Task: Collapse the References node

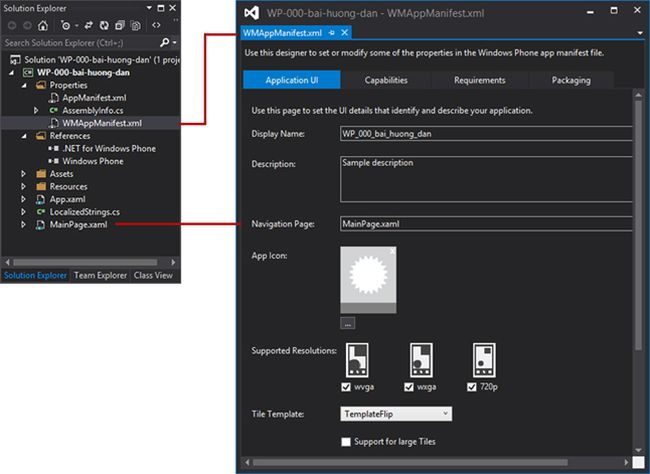Action: (24, 136)
